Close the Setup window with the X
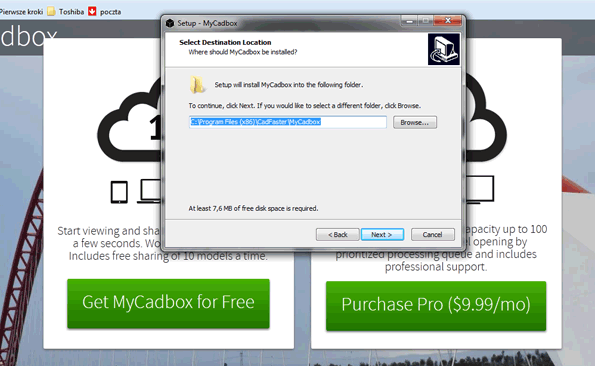The image size is (595, 366). tap(448, 21)
